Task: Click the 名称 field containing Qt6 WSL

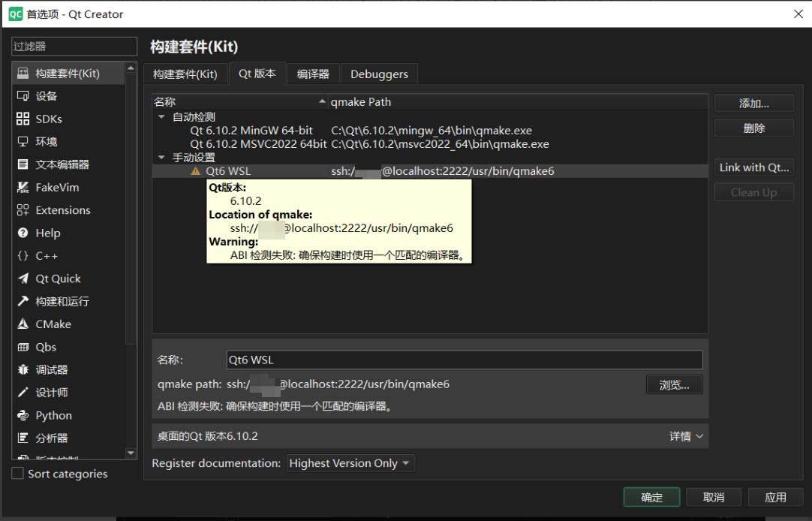Action: point(465,360)
